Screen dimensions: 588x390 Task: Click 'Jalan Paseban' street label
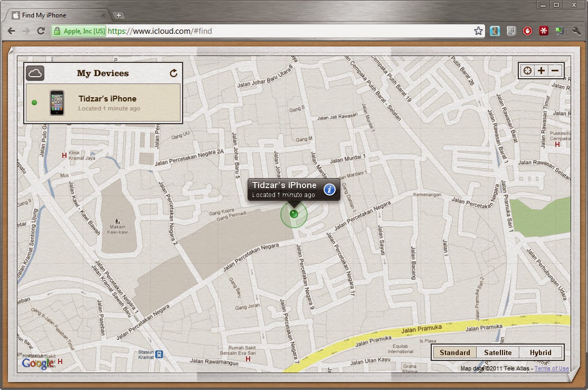(x=101, y=317)
